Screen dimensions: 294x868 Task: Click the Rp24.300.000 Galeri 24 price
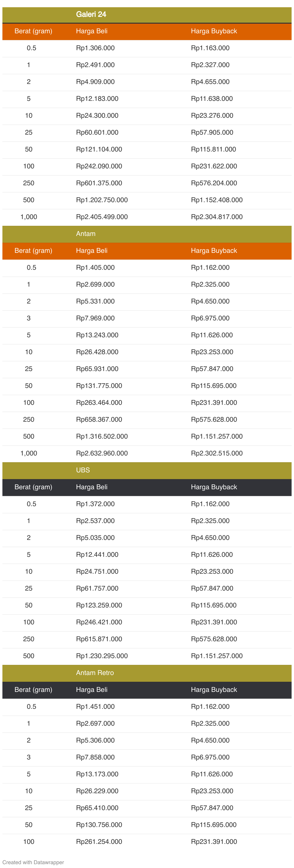pos(97,116)
